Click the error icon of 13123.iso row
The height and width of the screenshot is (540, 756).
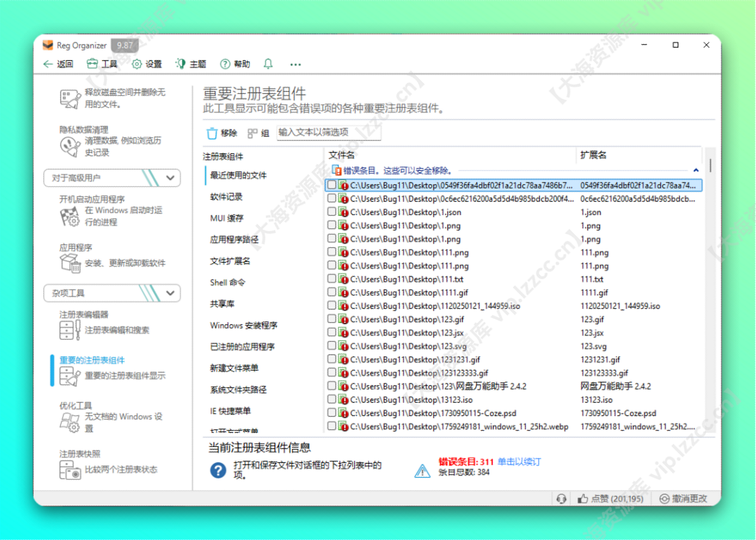[343, 399]
